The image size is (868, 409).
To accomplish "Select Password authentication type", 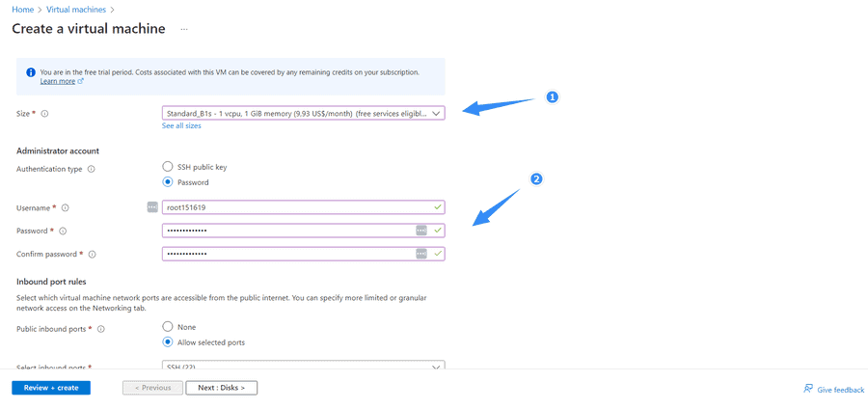I will (168, 182).
